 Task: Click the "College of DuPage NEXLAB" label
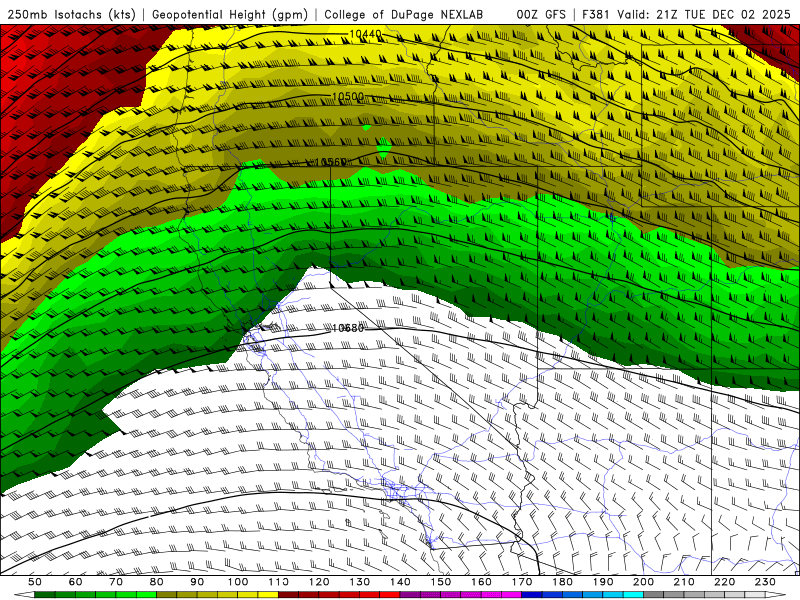tap(403, 14)
